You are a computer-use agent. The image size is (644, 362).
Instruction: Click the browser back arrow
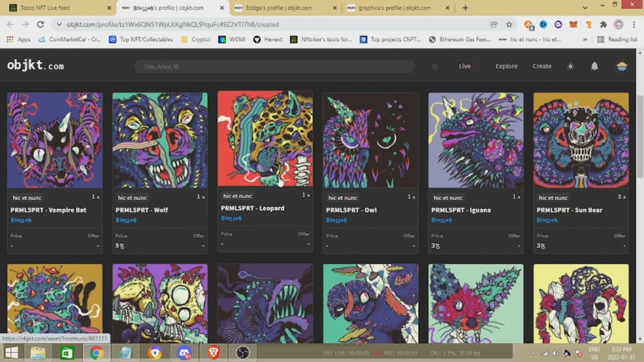10,24
